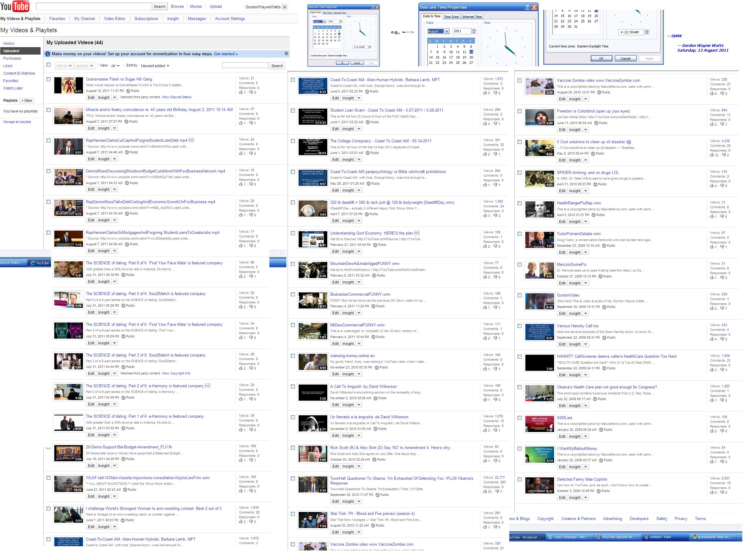Open the View: All filter dropdown

coord(115,66)
